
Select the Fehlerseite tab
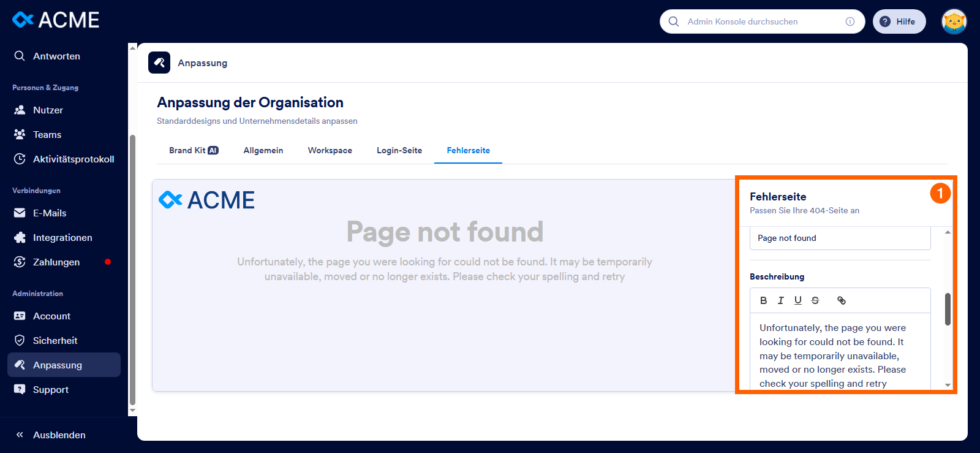click(x=468, y=150)
